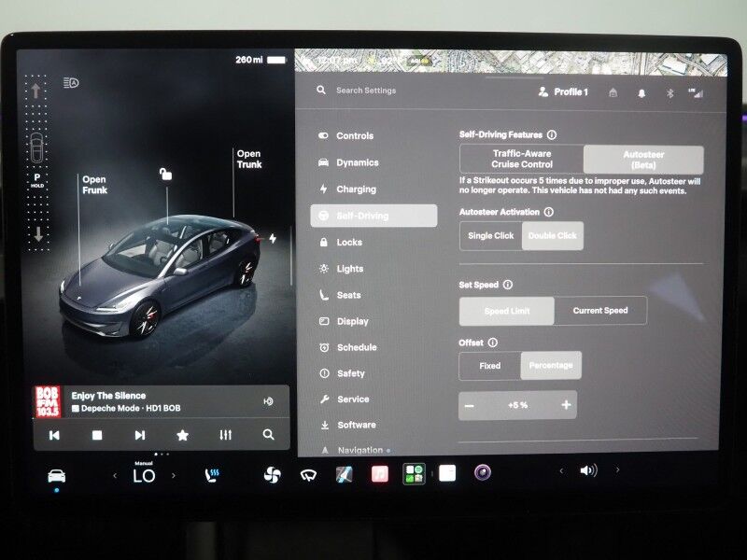
Task: Open audio equalizer settings icon
Action: tap(225, 435)
